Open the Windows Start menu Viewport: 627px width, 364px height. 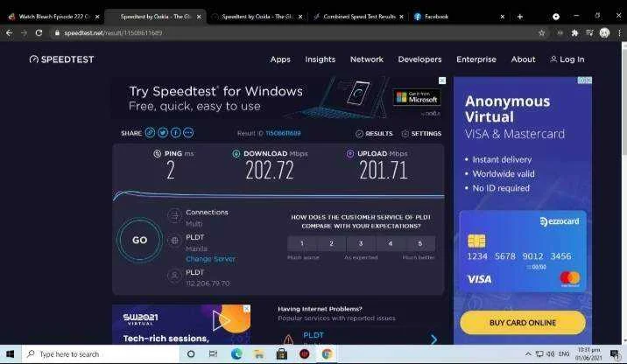tap(10, 354)
